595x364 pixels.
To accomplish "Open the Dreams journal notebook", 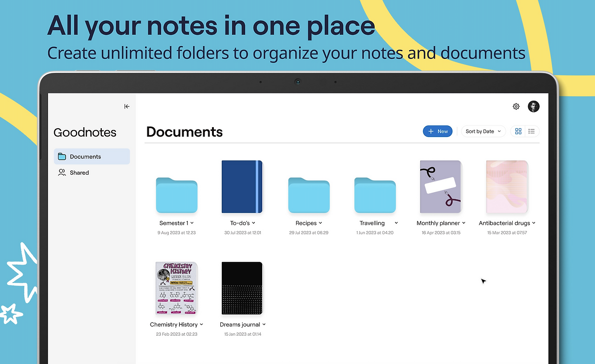I will [242, 288].
